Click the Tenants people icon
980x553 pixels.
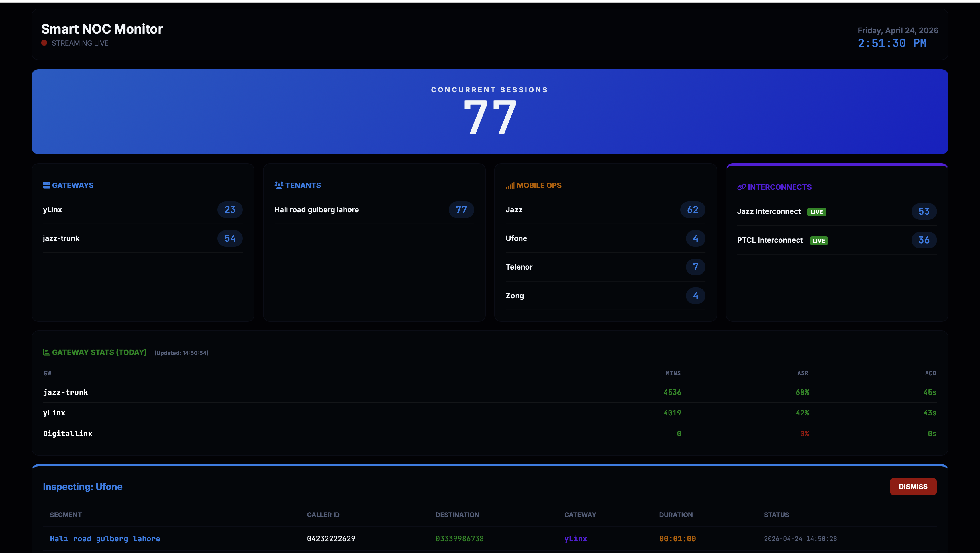(x=279, y=185)
